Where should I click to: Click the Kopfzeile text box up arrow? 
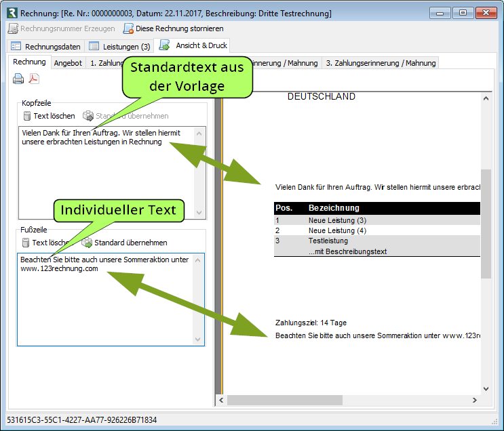199,134
